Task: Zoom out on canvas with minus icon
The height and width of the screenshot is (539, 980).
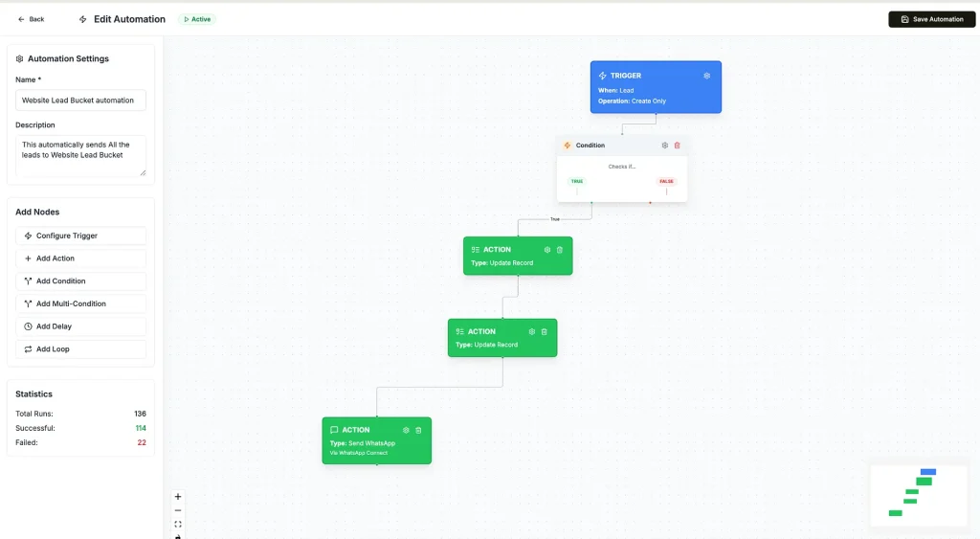Action: tap(178, 510)
